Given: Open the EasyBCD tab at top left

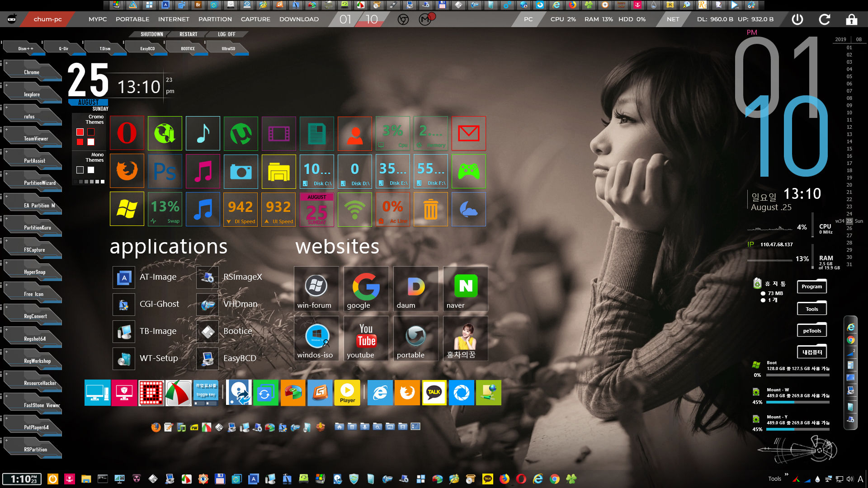Looking at the screenshot, I should click(147, 48).
